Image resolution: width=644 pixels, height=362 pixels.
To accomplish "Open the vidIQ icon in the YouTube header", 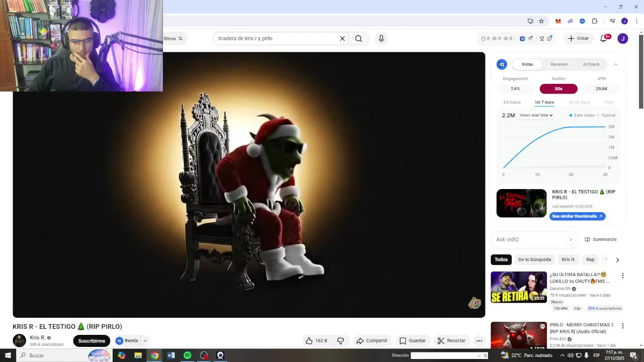I will coord(522,38).
